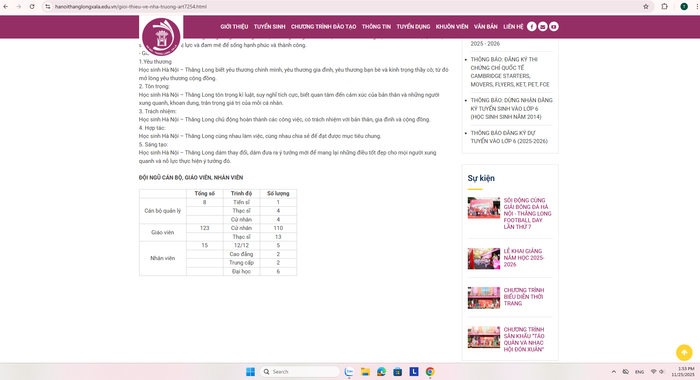
Task: Click the browser forward arrow
Action: point(18,7)
